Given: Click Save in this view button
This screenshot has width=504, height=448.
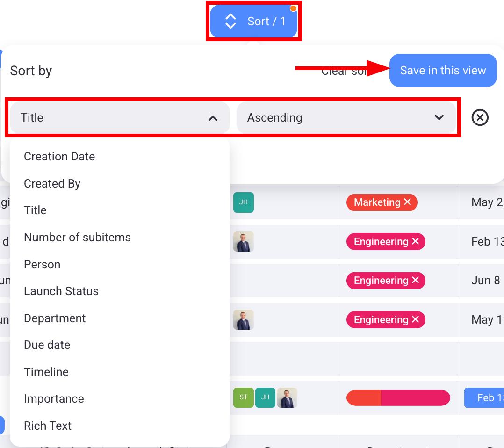Looking at the screenshot, I should tap(443, 71).
